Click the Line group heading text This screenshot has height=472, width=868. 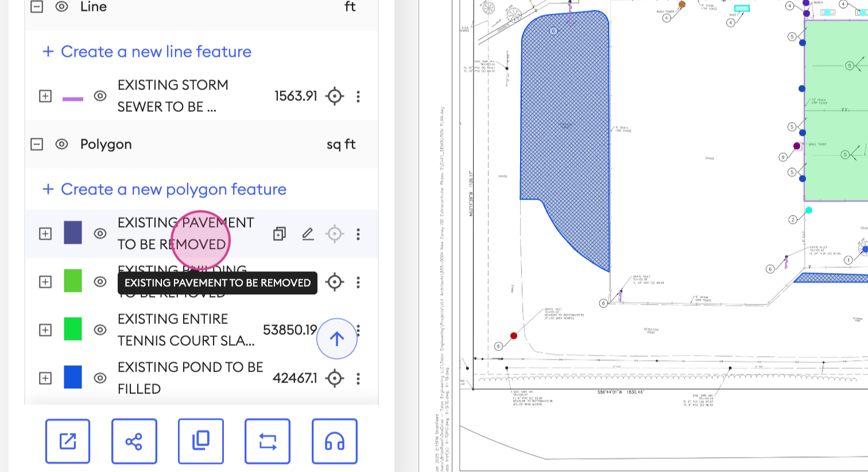94,7
